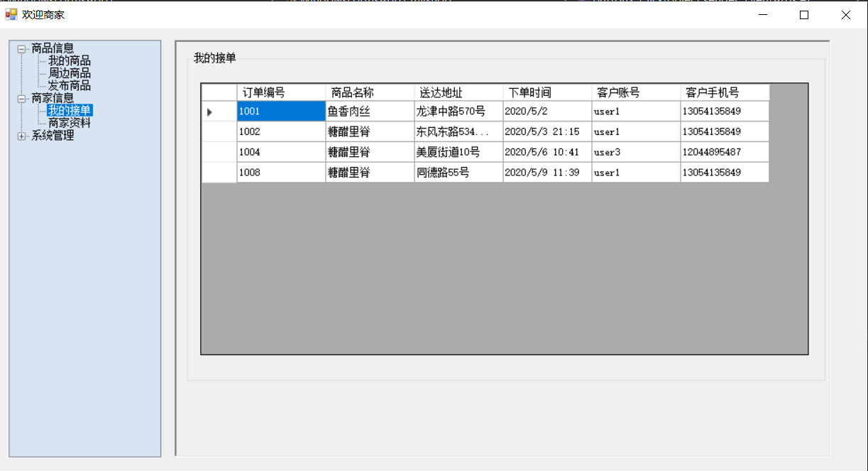Screen dimensions: 868x471
Task: Click the 商品名称 column header
Action: pos(370,92)
